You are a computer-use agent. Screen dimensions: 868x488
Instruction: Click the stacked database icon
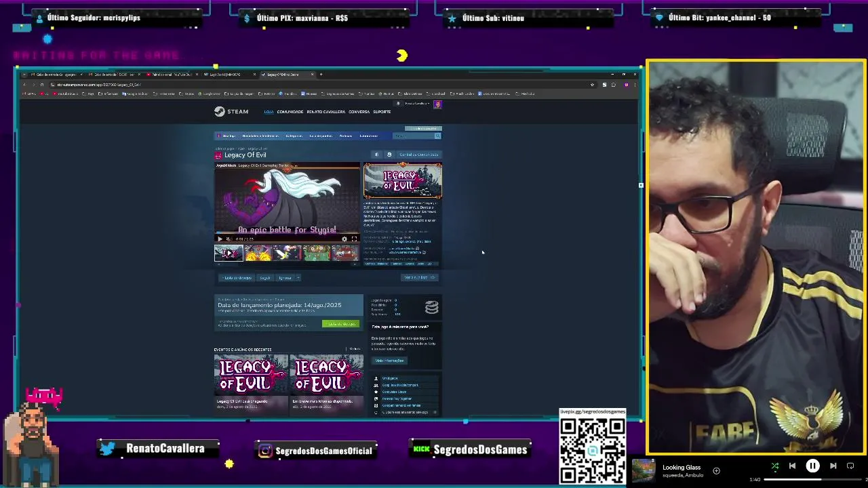(x=431, y=308)
